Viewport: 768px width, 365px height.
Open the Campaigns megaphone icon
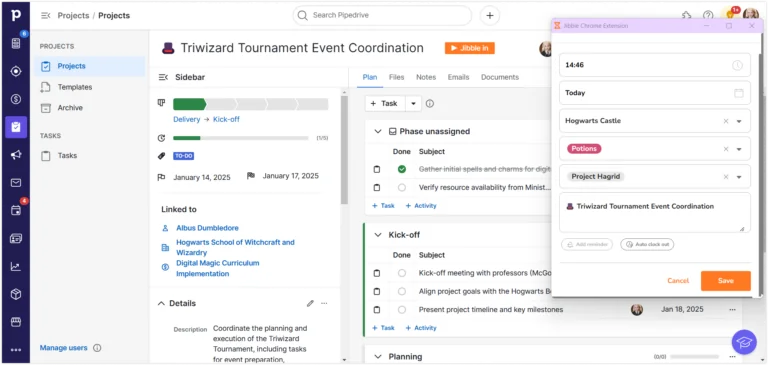16,155
